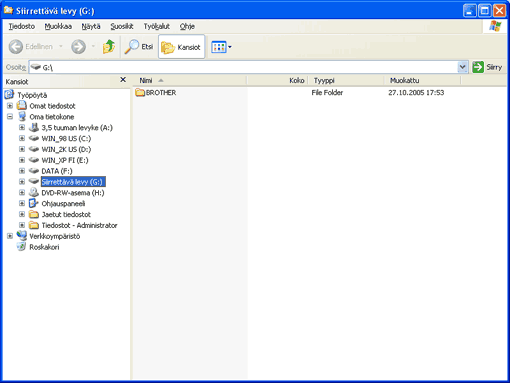Open Ohjauspaneeli in folder tree
Image resolution: width=510 pixels, height=383 pixels.
coord(63,204)
